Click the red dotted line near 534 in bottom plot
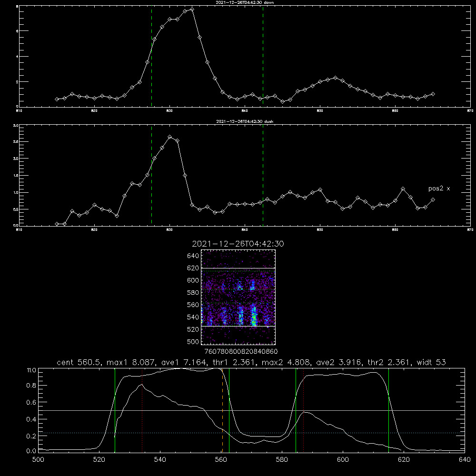476x476 pixels. (x=142, y=410)
